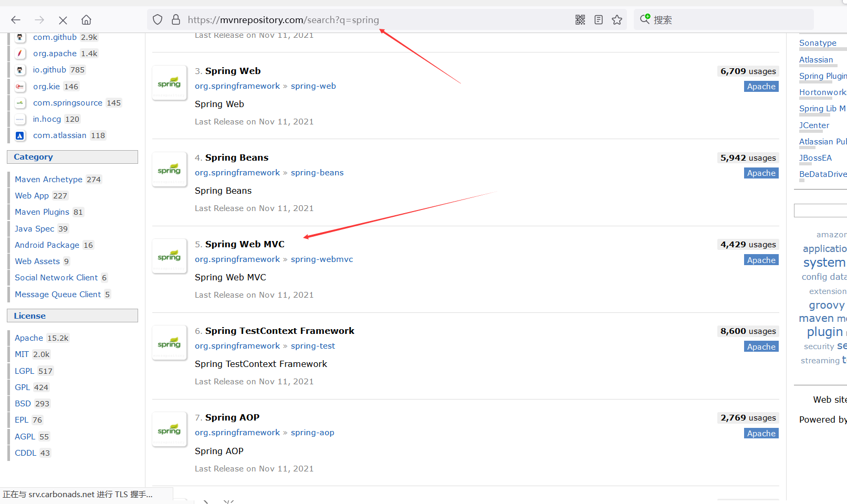The width and height of the screenshot is (847, 504).
Task: Open the Spring Web result title
Action: [x=233, y=71]
